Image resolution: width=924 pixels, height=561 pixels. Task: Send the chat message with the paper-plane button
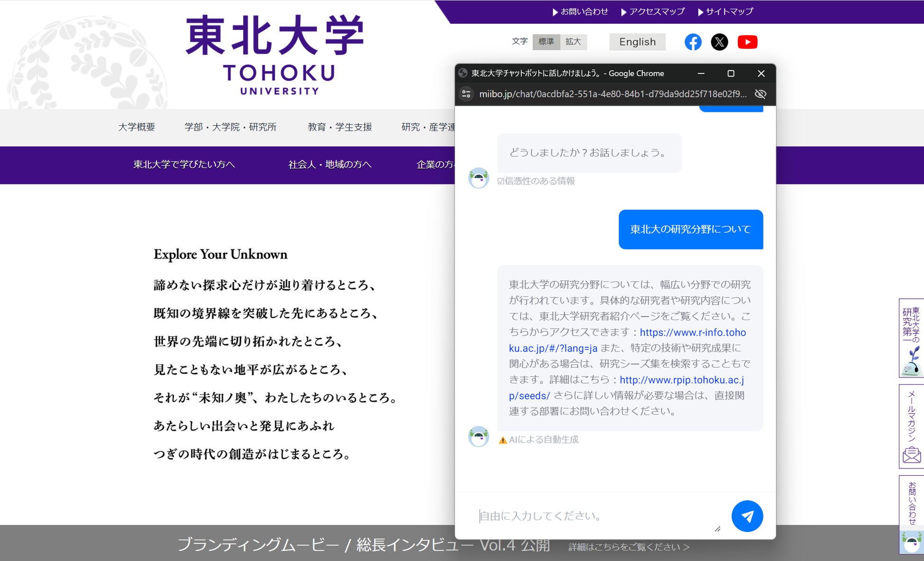[747, 516]
